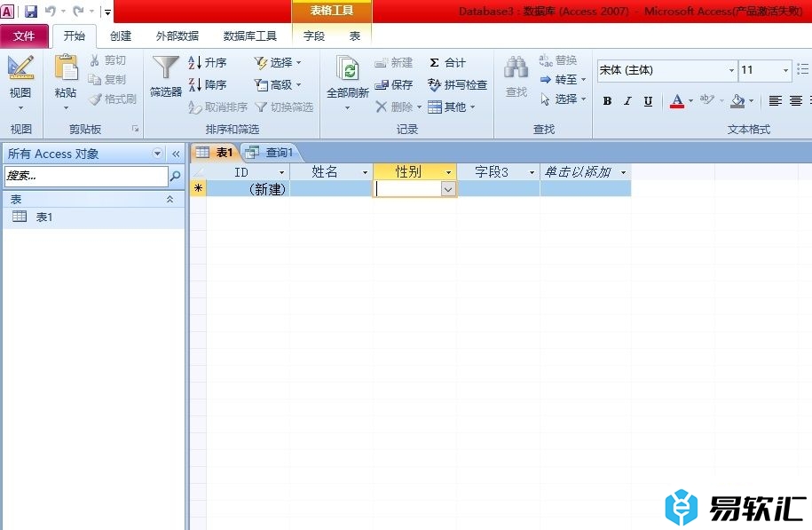812x530 pixels.
Task: Click the Totals sigma icon
Action: tap(435, 63)
